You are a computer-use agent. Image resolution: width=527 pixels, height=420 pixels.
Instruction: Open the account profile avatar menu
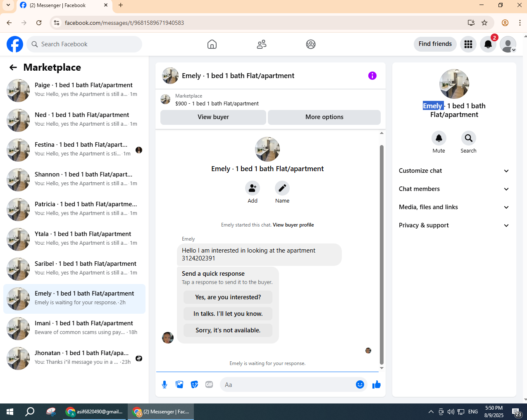click(508, 44)
